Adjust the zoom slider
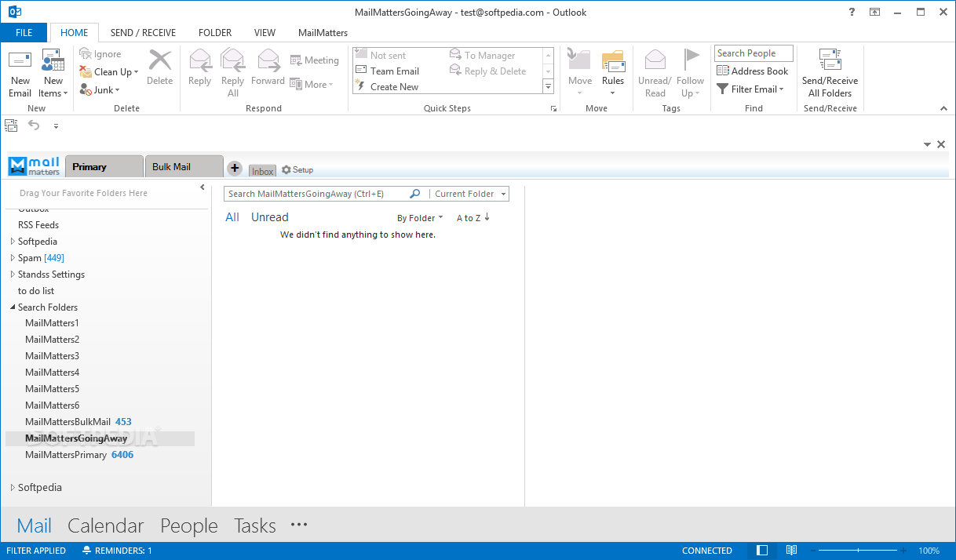Screen dimensions: 956x560 [857, 551]
